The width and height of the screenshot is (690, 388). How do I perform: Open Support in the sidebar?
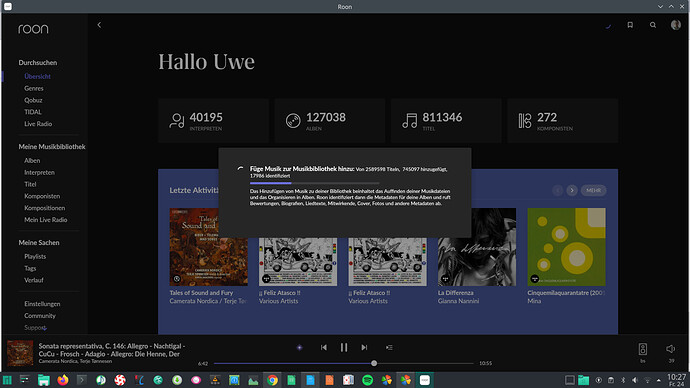click(x=35, y=328)
